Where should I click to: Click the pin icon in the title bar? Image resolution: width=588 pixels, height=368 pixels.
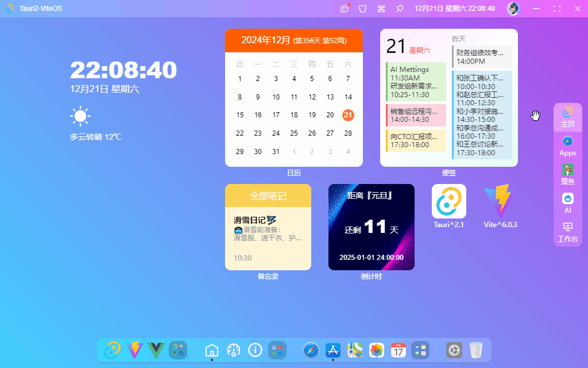click(399, 9)
